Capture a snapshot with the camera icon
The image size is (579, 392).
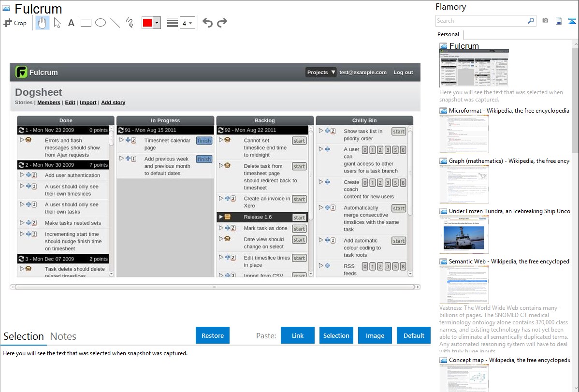(545, 21)
